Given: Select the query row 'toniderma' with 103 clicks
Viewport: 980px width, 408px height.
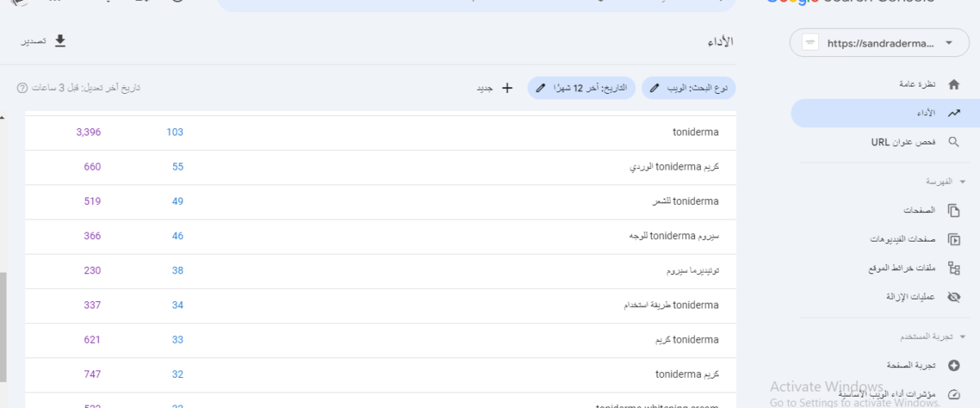Looking at the screenshot, I should click(381, 132).
